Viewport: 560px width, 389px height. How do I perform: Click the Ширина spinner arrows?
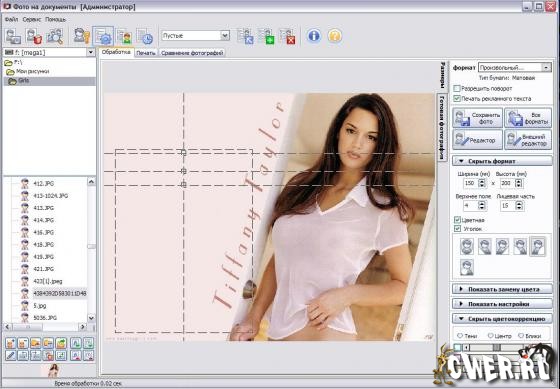[x=482, y=183]
